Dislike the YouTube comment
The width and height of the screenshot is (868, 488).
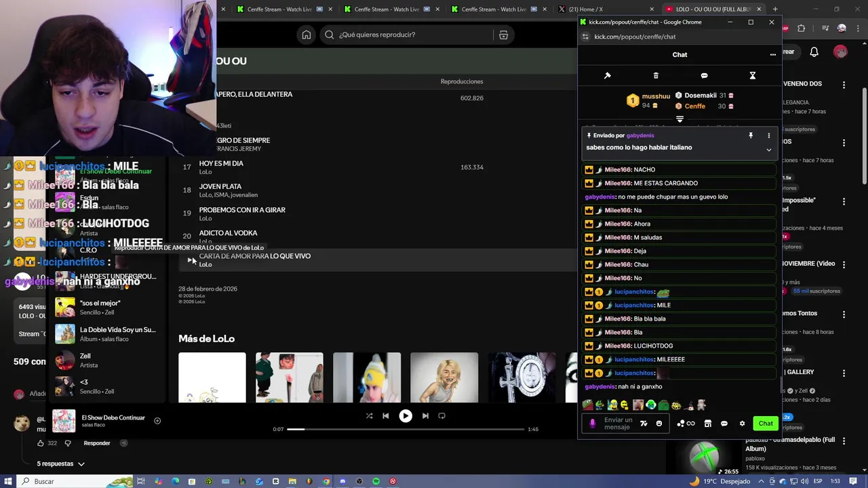tap(67, 443)
